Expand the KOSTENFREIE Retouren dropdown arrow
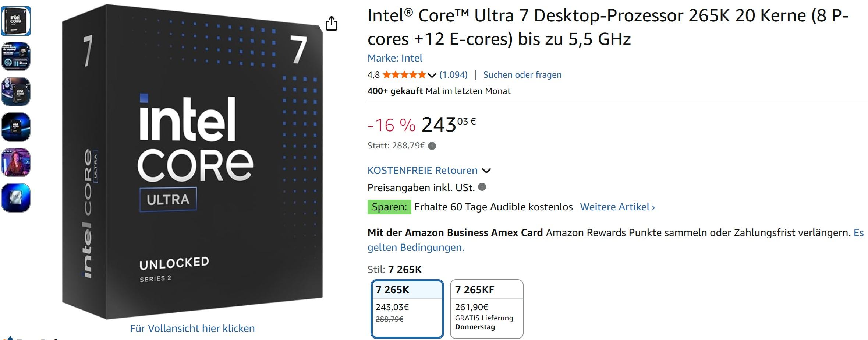Image resolution: width=868 pixels, height=340 pixels. (486, 171)
